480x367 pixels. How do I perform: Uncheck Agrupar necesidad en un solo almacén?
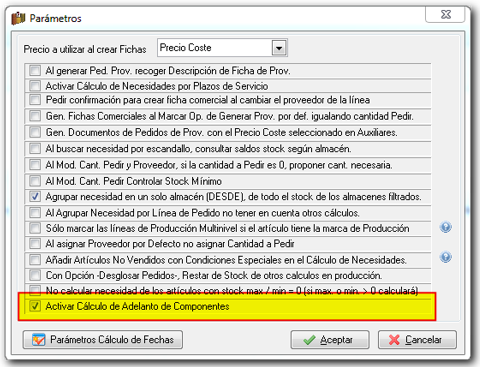click(35, 196)
